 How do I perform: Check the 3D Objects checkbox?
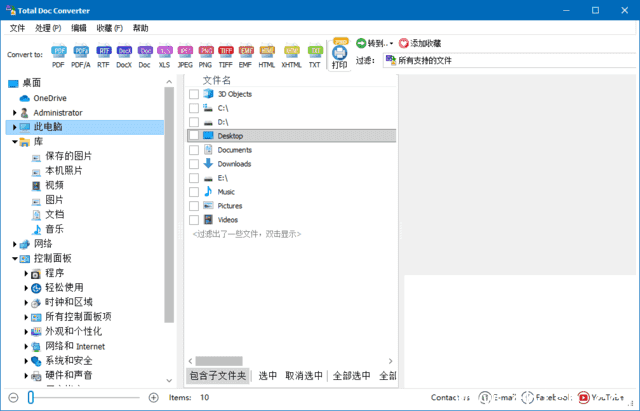click(x=194, y=94)
